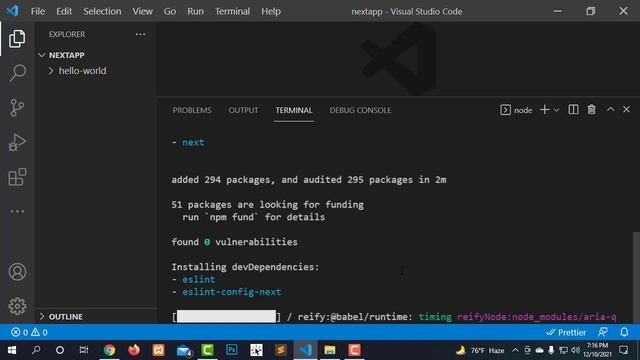Click the npm install progress bar
Screen dimensions: 640x360
[x=227, y=316]
